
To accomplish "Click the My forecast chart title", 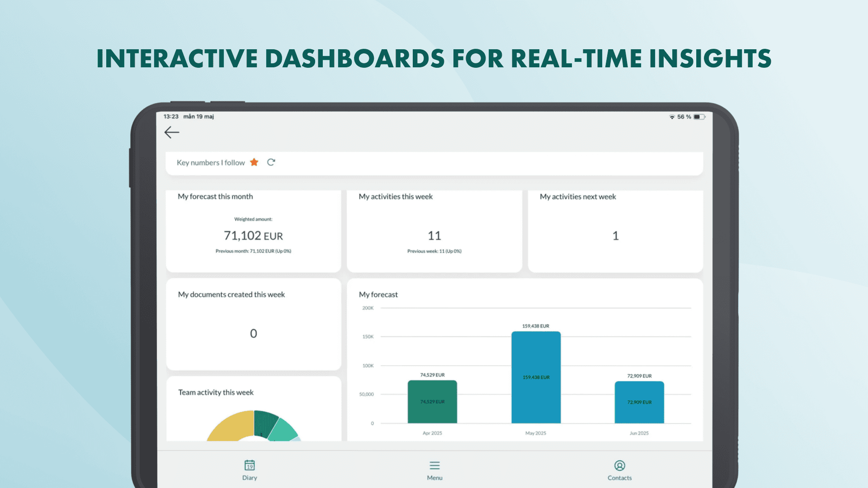I will point(378,295).
